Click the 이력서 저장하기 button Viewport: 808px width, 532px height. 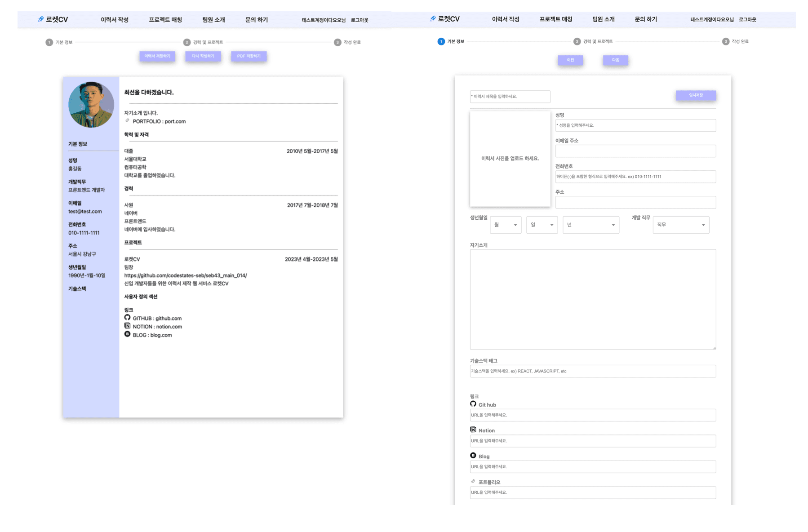pos(157,56)
